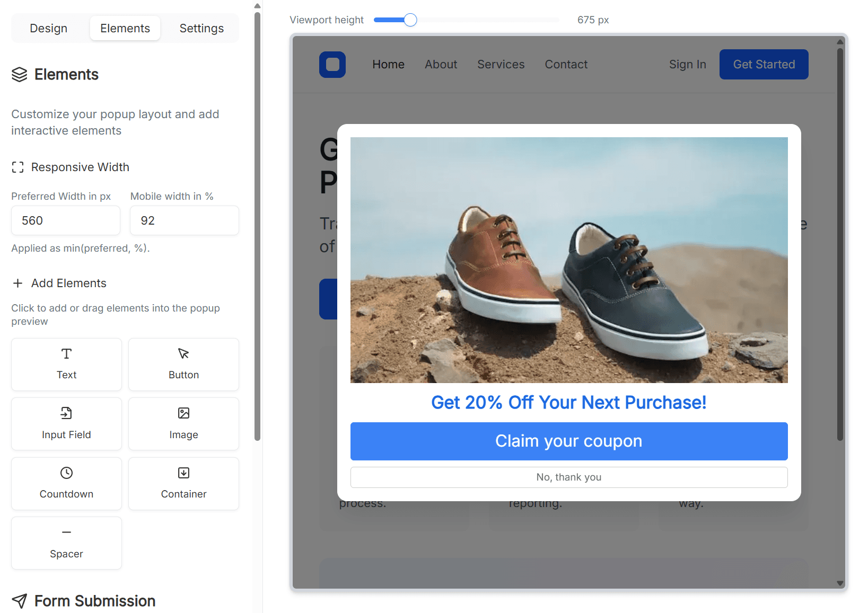Screen dimensions: 868x613
Task: Click the shoes image in popup
Action: (569, 260)
